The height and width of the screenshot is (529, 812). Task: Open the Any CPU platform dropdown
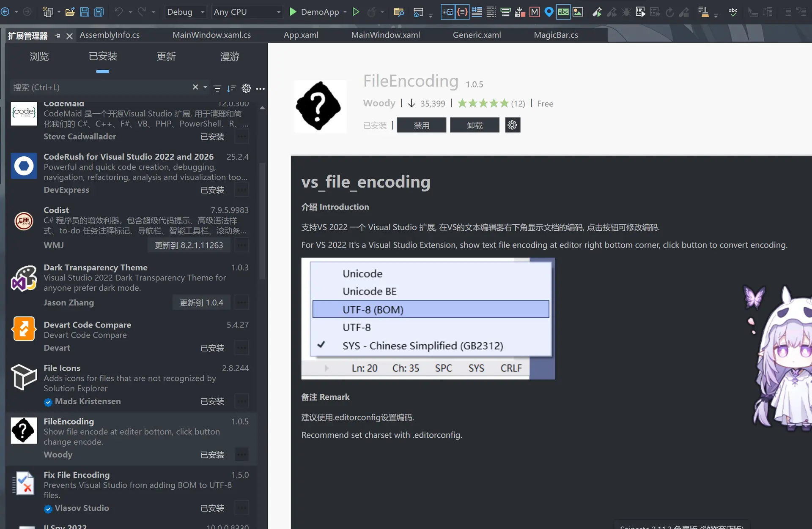(x=247, y=12)
